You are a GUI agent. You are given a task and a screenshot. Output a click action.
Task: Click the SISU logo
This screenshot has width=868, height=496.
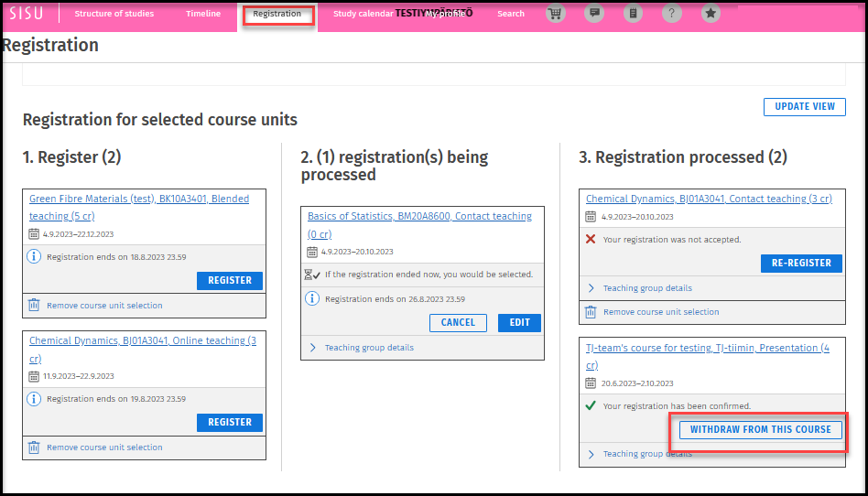pyautogui.click(x=26, y=14)
